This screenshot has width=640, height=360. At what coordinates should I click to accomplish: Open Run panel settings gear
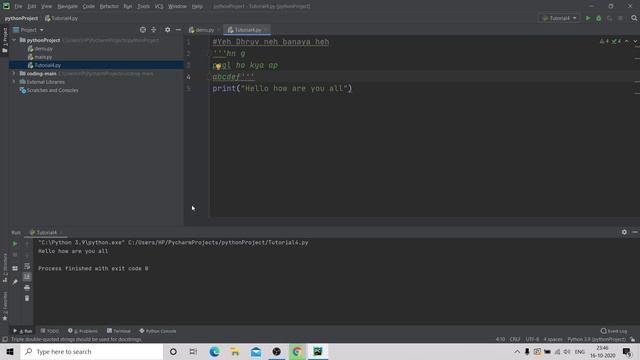[x=624, y=232]
